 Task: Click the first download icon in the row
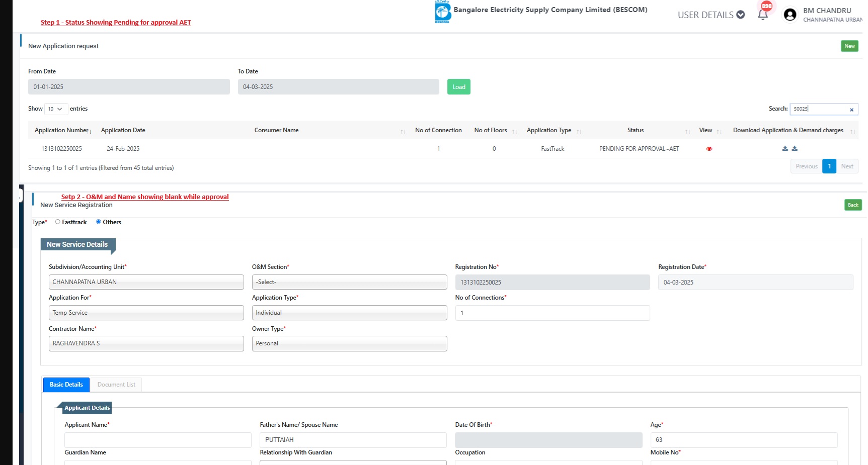pos(785,148)
